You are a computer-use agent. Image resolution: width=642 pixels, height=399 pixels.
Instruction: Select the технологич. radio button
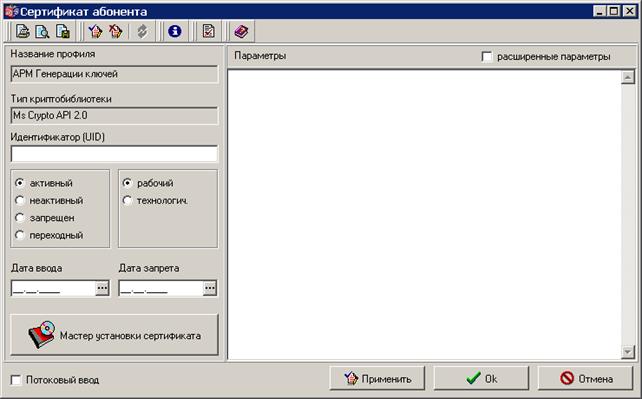[x=127, y=200]
